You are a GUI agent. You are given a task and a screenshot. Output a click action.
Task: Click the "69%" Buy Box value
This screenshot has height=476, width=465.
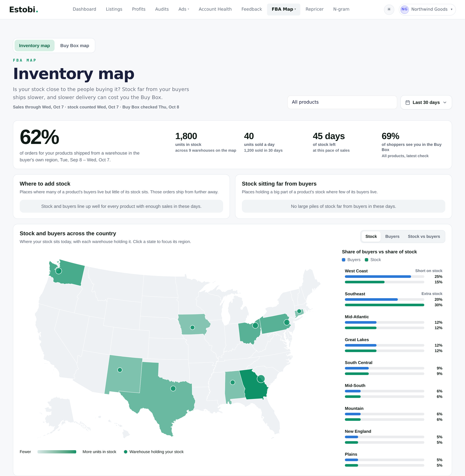click(390, 136)
